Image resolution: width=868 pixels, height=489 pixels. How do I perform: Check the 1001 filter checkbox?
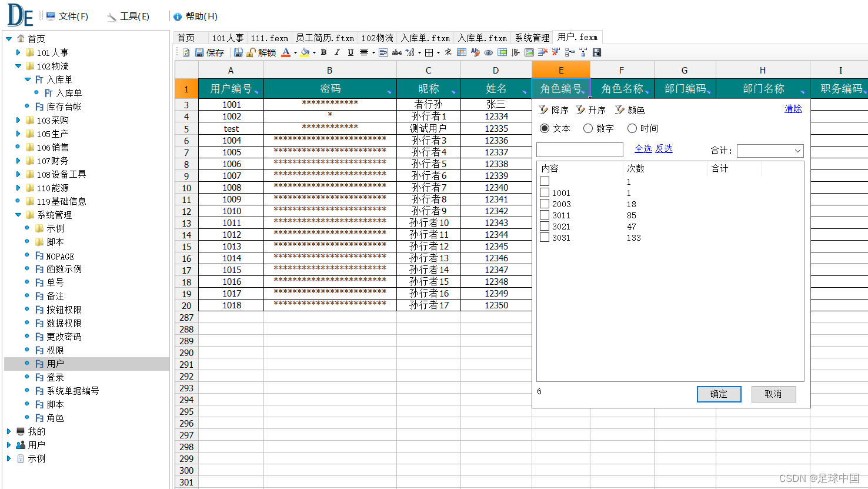[x=545, y=192]
